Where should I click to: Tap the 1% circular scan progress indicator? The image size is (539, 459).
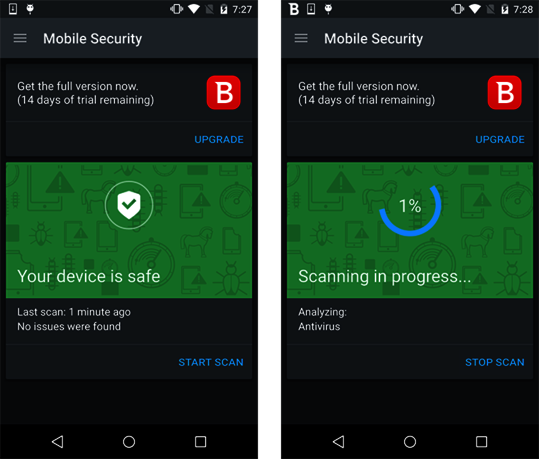[x=410, y=210]
